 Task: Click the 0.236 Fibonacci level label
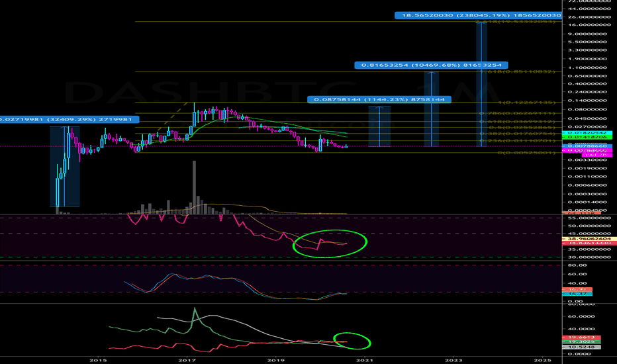tap(518, 140)
